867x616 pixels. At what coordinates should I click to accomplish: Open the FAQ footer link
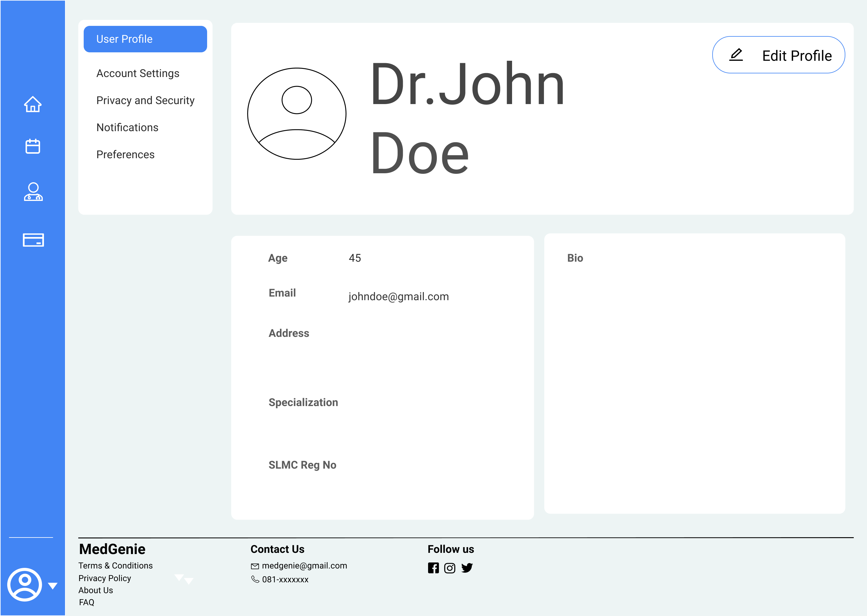point(86,602)
